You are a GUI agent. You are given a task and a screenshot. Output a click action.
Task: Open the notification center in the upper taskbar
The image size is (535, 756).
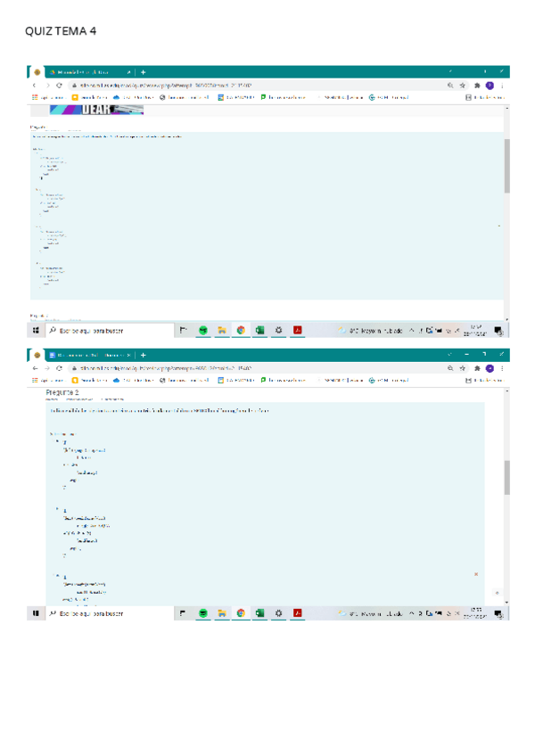pos(498,331)
